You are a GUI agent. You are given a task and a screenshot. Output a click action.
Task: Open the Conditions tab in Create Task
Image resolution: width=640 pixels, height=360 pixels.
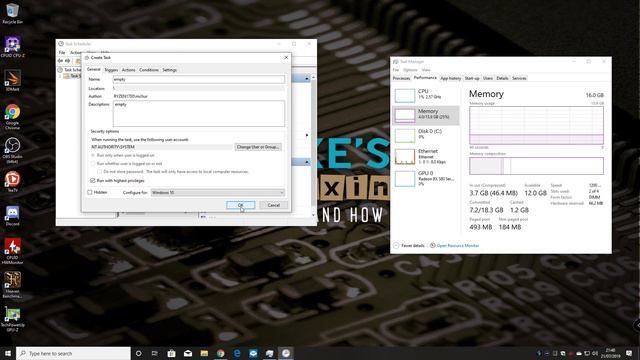(x=149, y=70)
